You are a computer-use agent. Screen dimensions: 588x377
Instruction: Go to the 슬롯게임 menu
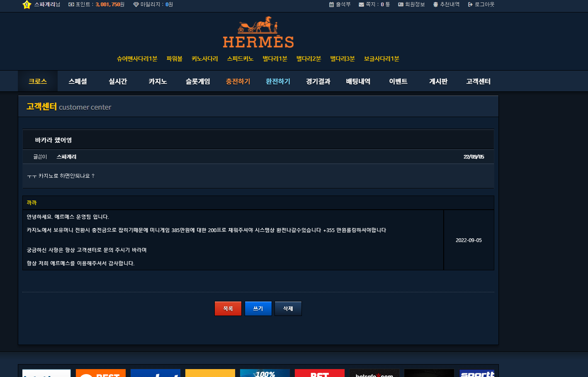tap(198, 81)
